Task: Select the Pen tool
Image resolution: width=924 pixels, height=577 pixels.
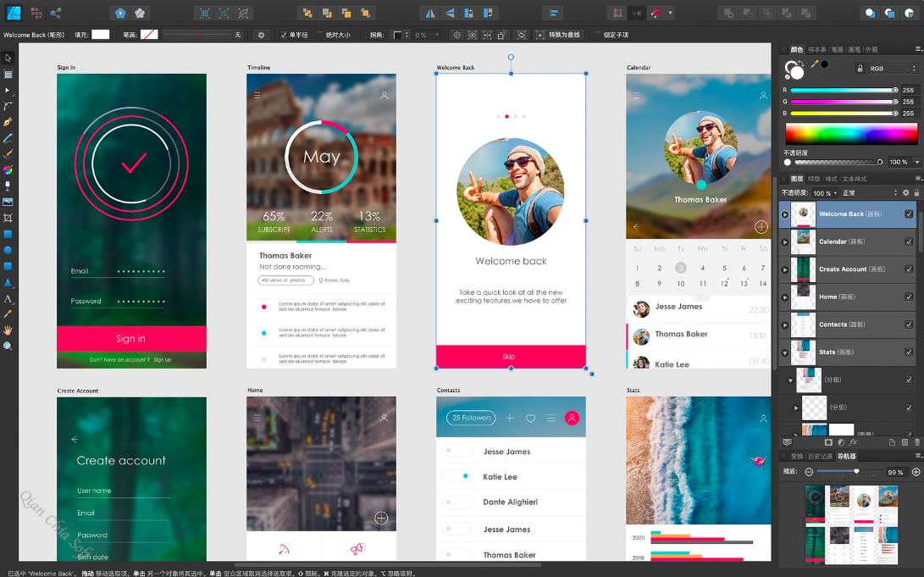Action: point(8,122)
